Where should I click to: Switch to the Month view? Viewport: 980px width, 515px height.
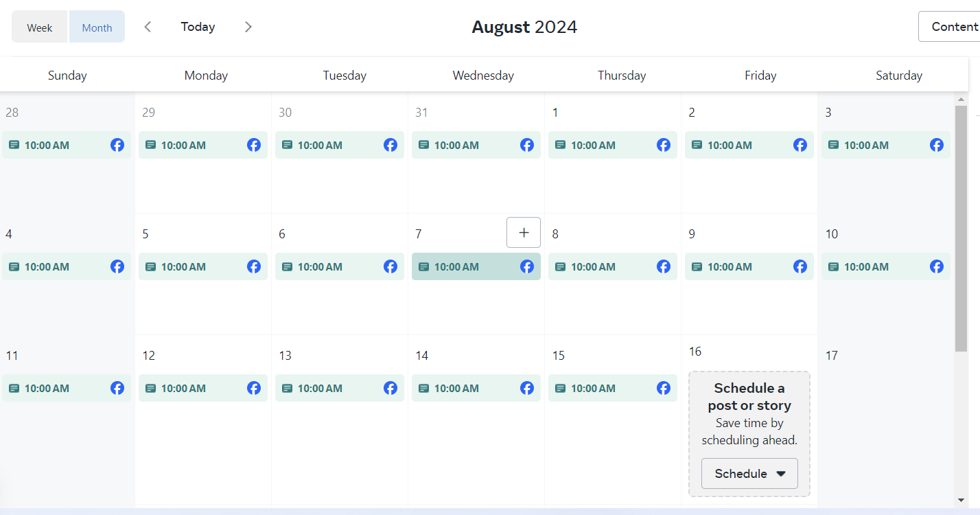point(97,27)
